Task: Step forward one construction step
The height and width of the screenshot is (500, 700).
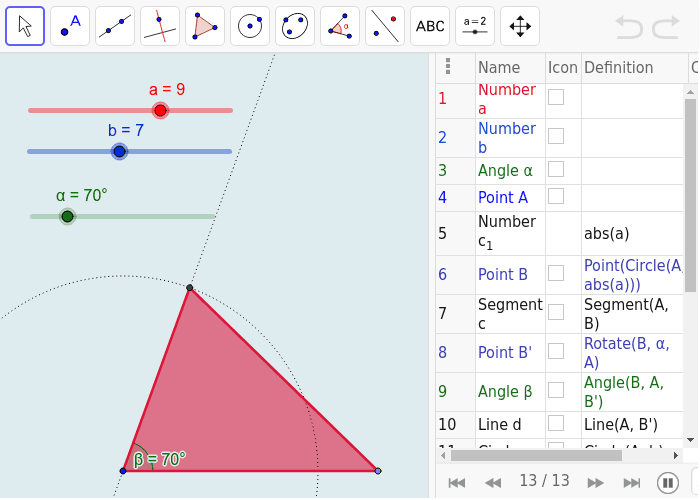Action: [x=596, y=483]
